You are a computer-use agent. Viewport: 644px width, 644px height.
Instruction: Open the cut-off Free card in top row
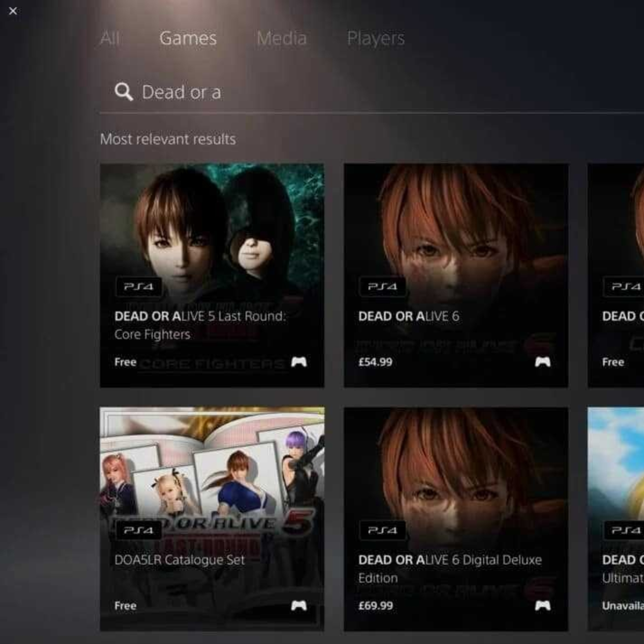point(616,275)
